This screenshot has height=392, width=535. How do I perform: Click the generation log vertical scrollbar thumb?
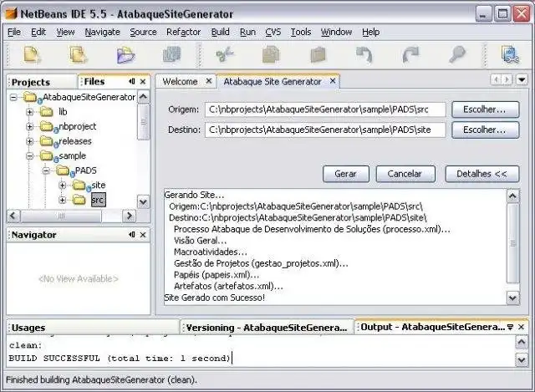[x=512, y=243]
